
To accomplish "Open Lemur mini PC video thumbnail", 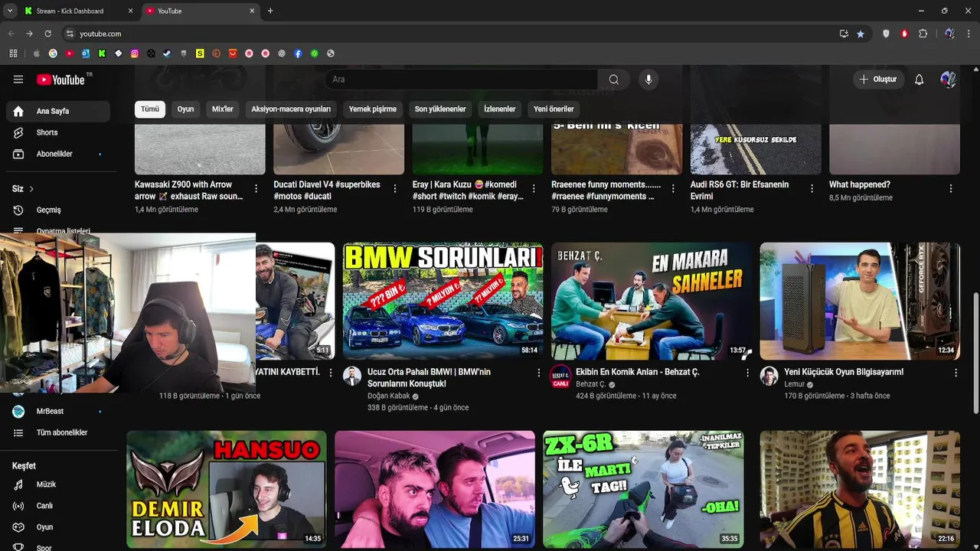I will (860, 301).
